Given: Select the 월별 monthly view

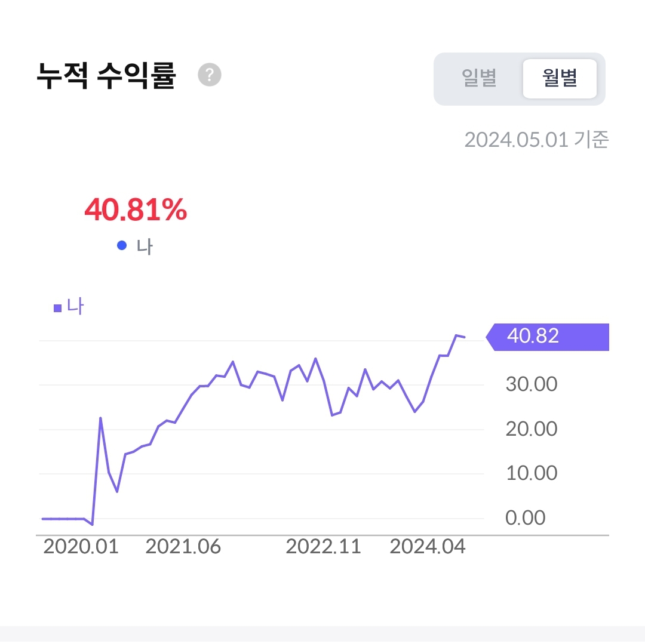Looking at the screenshot, I should coord(560,79).
